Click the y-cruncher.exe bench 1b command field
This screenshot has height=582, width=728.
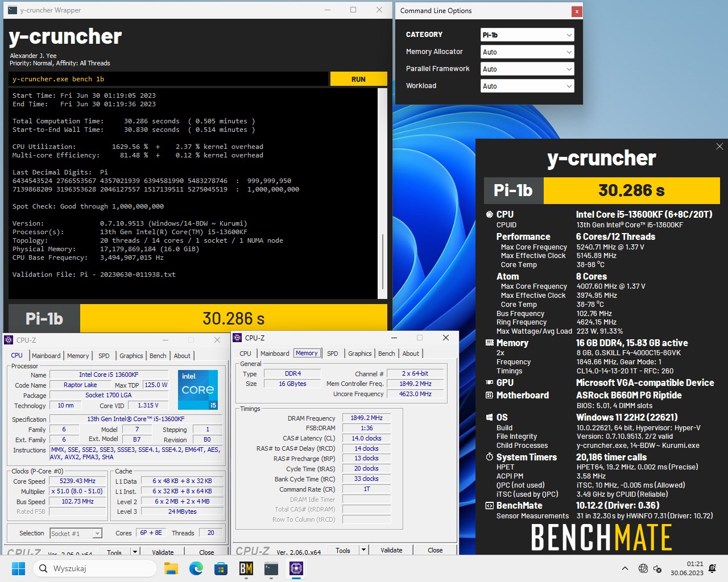click(168, 79)
